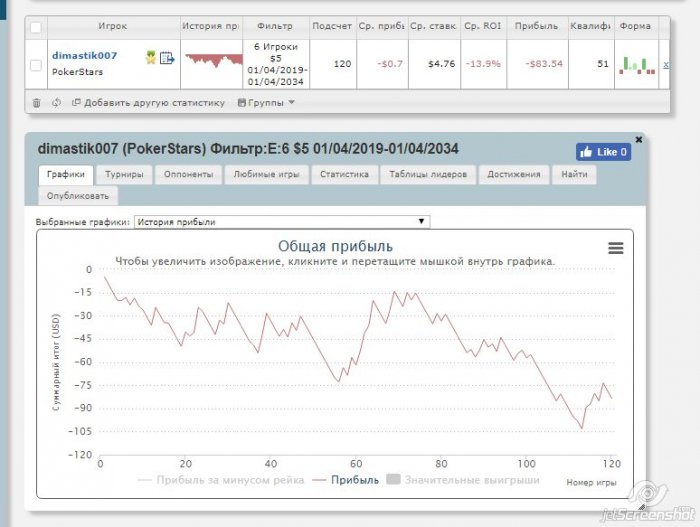Image resolution: width=700 pixels, height=527 pixels.
Task: Click the $4.76 average stake cell
Action: [434, 64]
